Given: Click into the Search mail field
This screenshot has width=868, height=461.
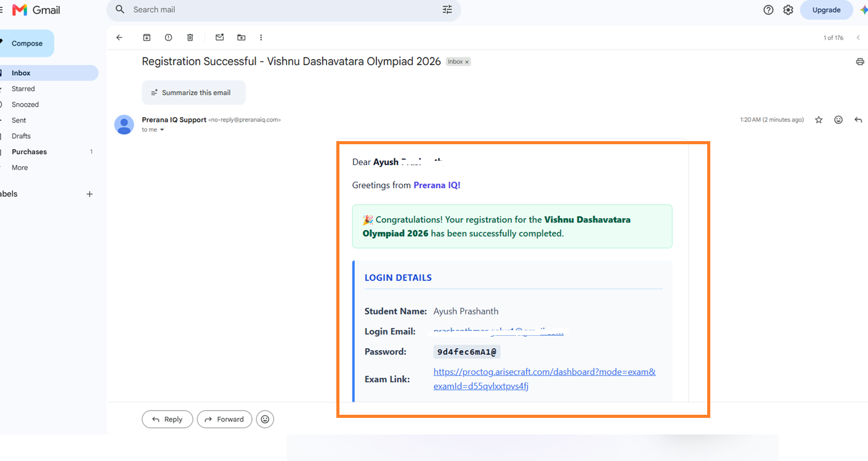Looking at the screenshot, I should pos(283,10).
